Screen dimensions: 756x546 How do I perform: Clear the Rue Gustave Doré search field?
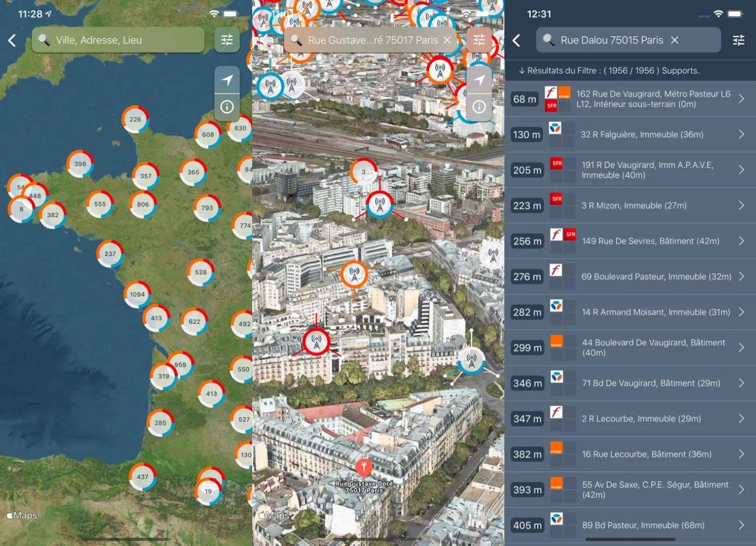(x=447, y=41)
